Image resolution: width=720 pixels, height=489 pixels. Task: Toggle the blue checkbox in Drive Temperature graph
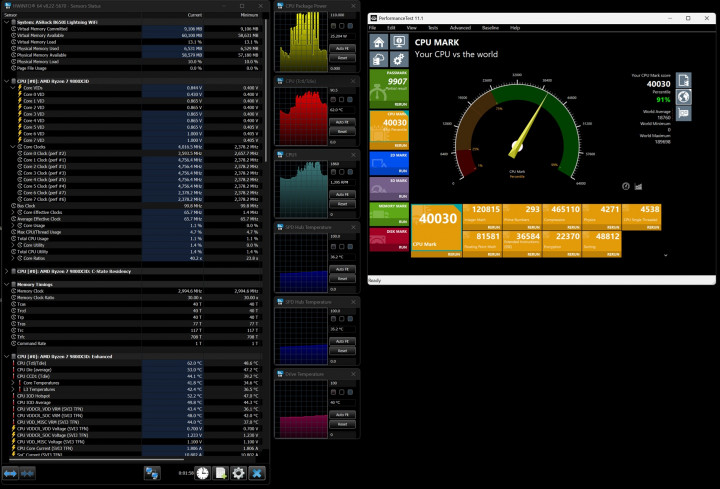[x=350, y=392]
